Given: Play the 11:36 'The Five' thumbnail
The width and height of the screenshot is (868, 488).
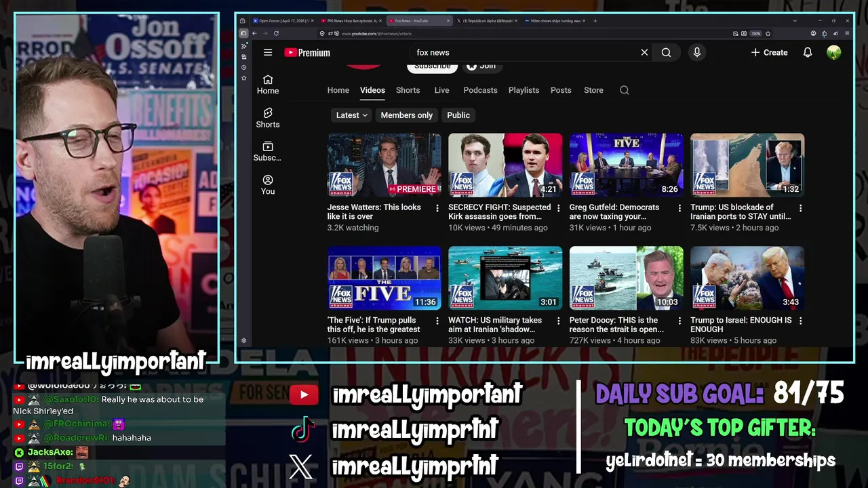Looking at the screenshot, I should coord(384,278).
